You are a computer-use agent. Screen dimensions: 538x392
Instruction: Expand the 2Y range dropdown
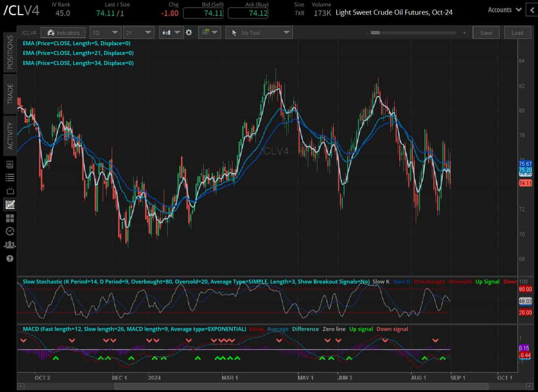pyautogui.click(x=139, y=32)
